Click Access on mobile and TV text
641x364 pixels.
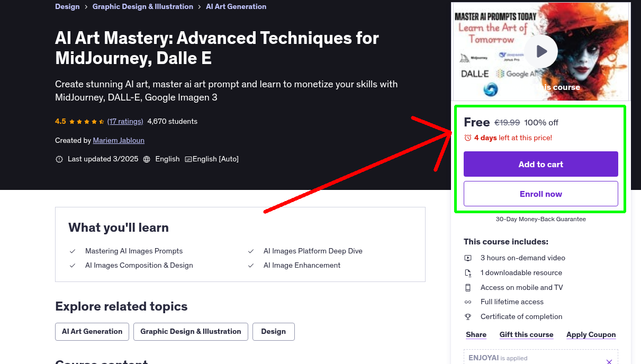[x=522, y=288]
